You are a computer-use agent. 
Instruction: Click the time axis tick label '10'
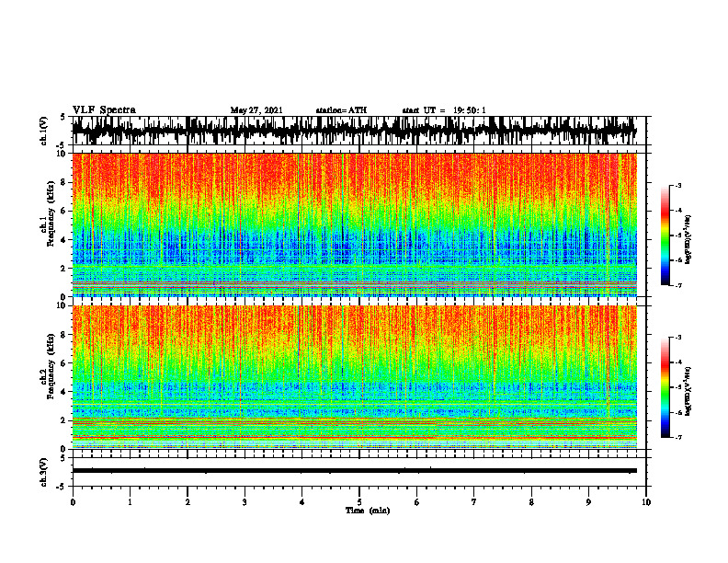646,502
